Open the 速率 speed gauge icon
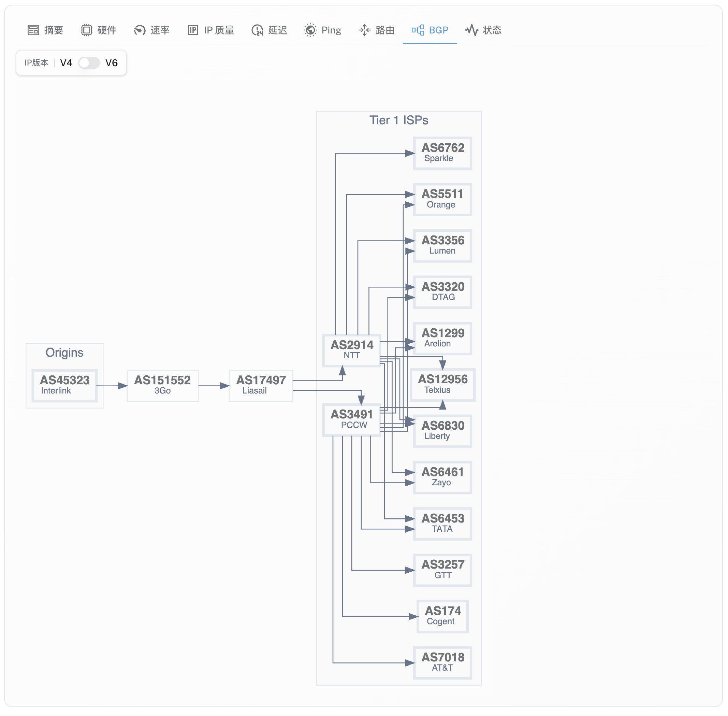 click(140, 30)
